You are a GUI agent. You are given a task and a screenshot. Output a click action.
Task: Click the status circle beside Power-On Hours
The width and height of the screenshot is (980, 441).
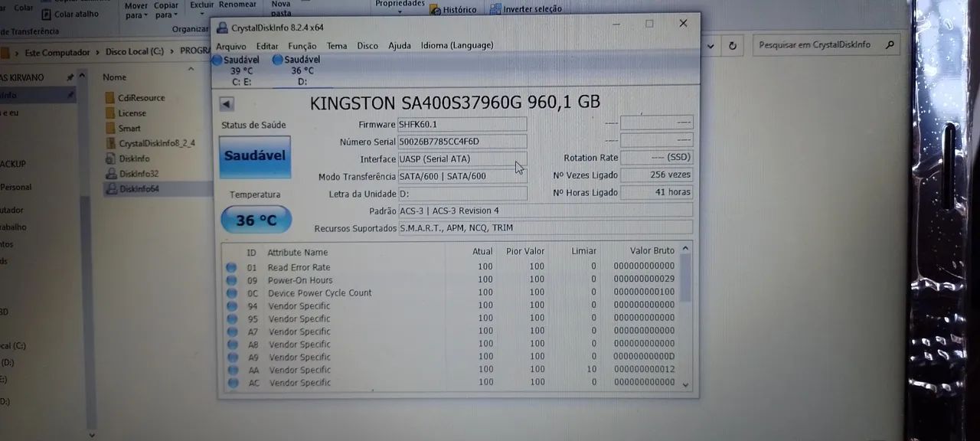(231, 279)
